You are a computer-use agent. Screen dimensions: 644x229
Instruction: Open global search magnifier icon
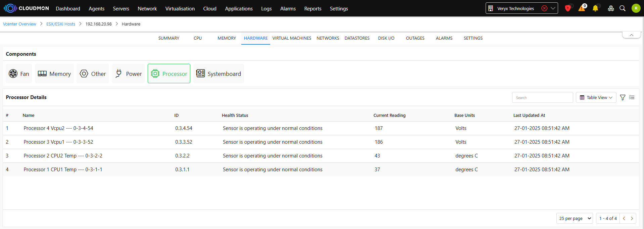click(x=623, y=8)
